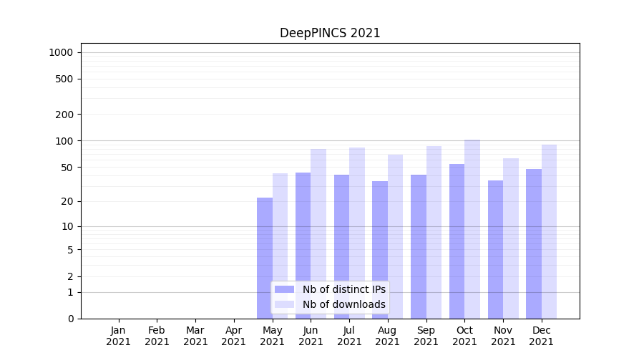Screen dimensions: 644x358
Task: Click the 'DeepPINCS 2021' chart title
Action: point(330,33)
